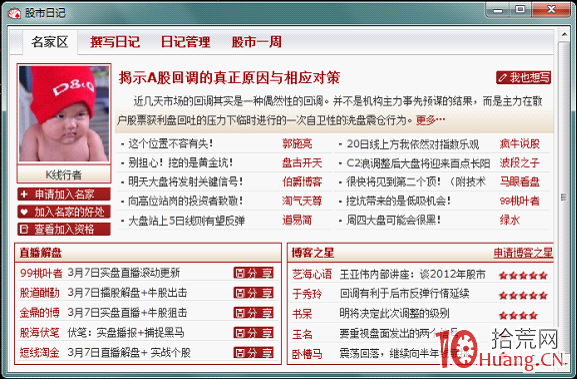The image size is (577, 379).
Task: Click the baby avatar photo with red hat
Action: pos(64,113)
